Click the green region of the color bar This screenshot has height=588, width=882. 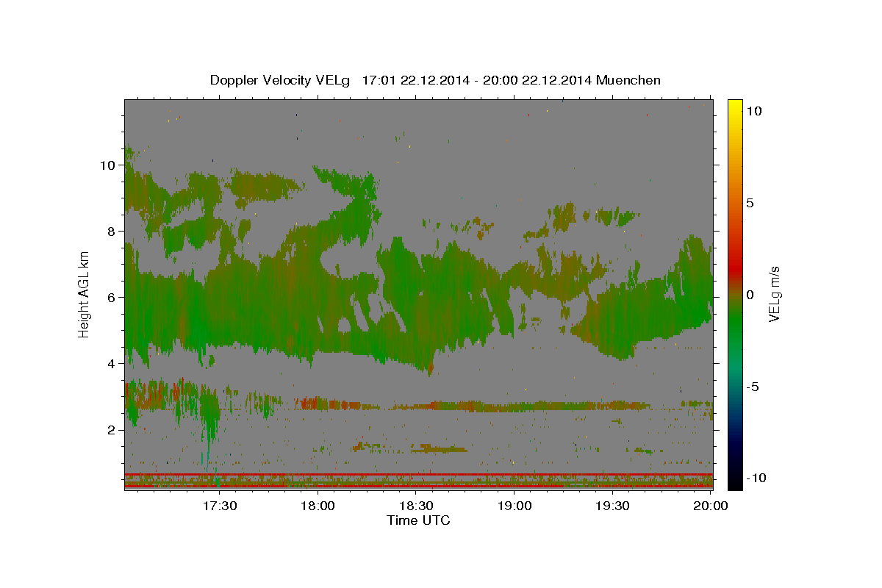pyautogui.click(x=735, y=323)
